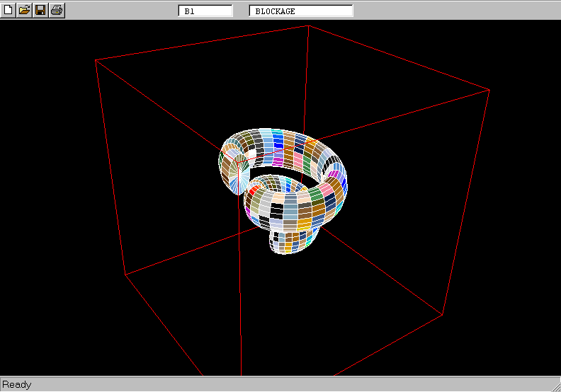
Task: Click the Ready status bar text
Action: click(x=17, y=385)
